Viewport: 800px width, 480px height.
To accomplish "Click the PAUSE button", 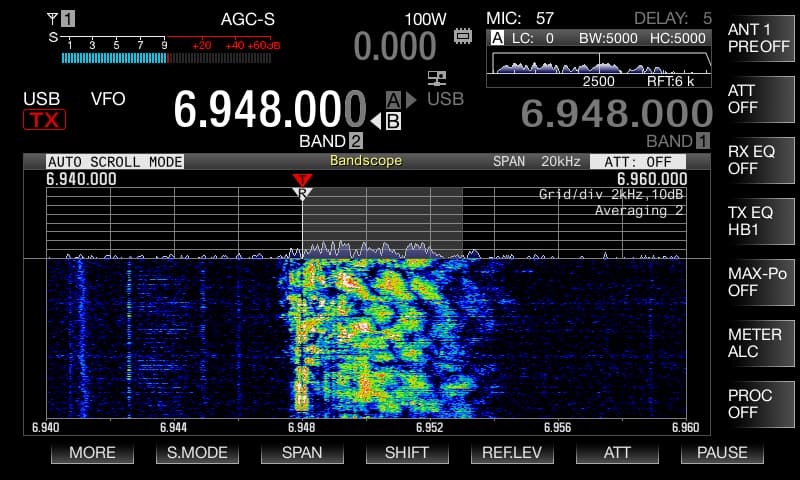I will coord(722,452).
